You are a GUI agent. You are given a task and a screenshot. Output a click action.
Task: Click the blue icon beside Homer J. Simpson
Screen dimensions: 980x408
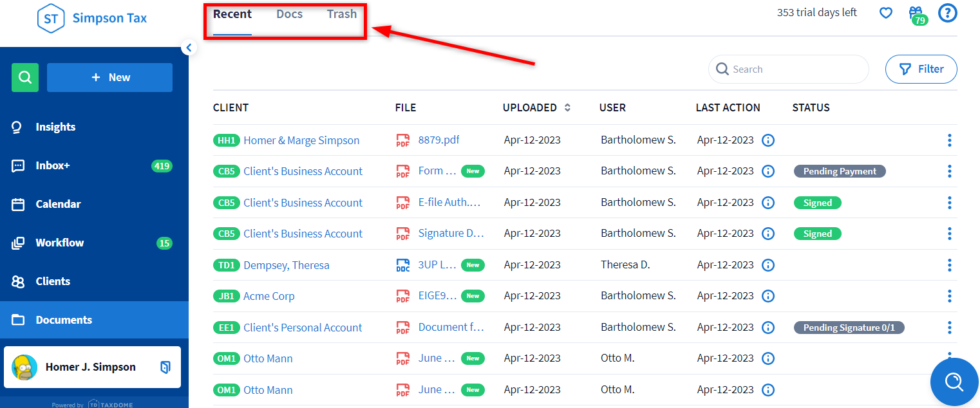click(x=165, y=367)
